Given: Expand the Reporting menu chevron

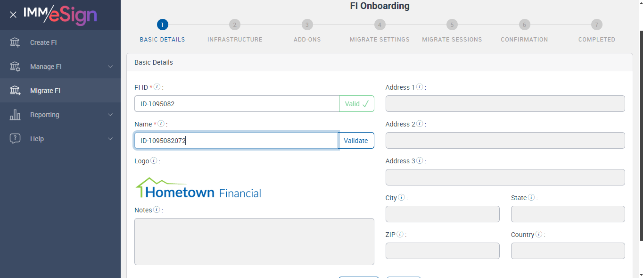Looking at the screenshot, I should [x=110, y=115].
